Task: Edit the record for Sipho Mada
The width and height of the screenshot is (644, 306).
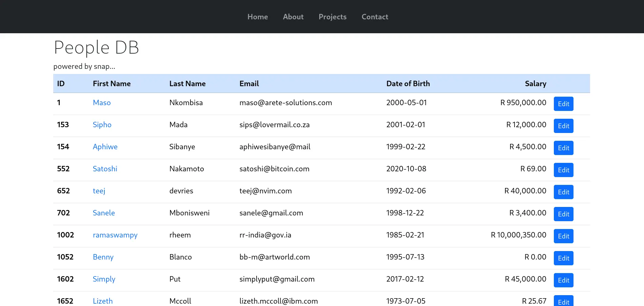Action: tap(563, 126)
